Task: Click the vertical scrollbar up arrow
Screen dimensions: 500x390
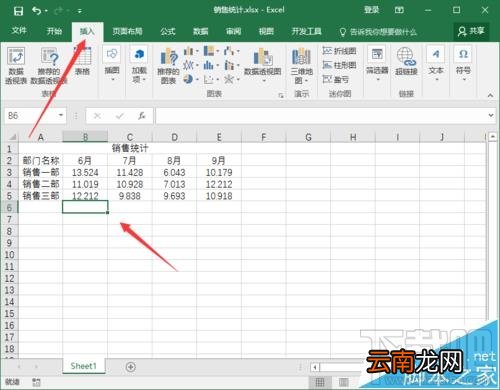Action: pyautogui.click(x=493, y=136)
